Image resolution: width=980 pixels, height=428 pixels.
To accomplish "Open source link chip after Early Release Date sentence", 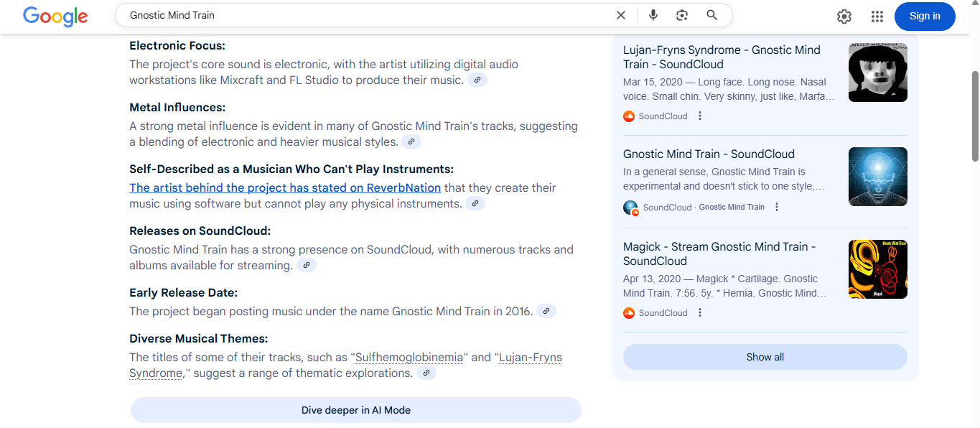I will pyautogui.click(x=546, y=311).
